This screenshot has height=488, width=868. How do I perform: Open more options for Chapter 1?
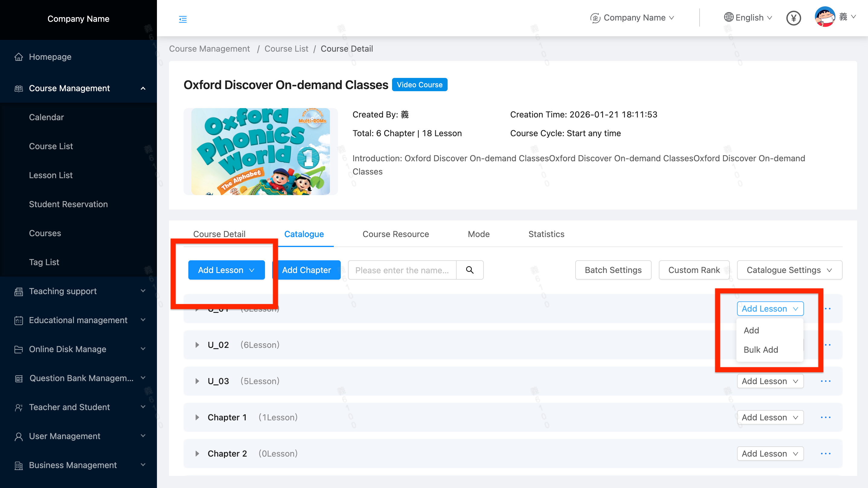click(825, 418)
